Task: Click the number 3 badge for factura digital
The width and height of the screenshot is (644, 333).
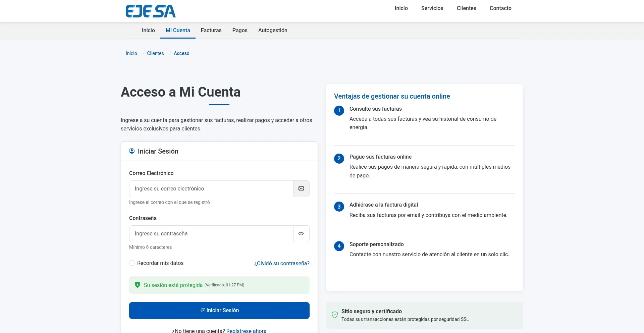Action: (x=339, y=207)
